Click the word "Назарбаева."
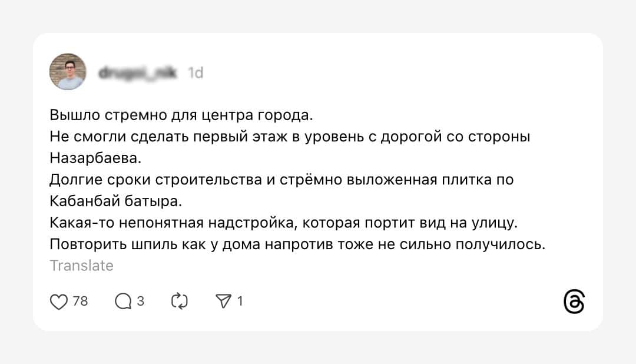The image size is (636, 364). point(95,158)
